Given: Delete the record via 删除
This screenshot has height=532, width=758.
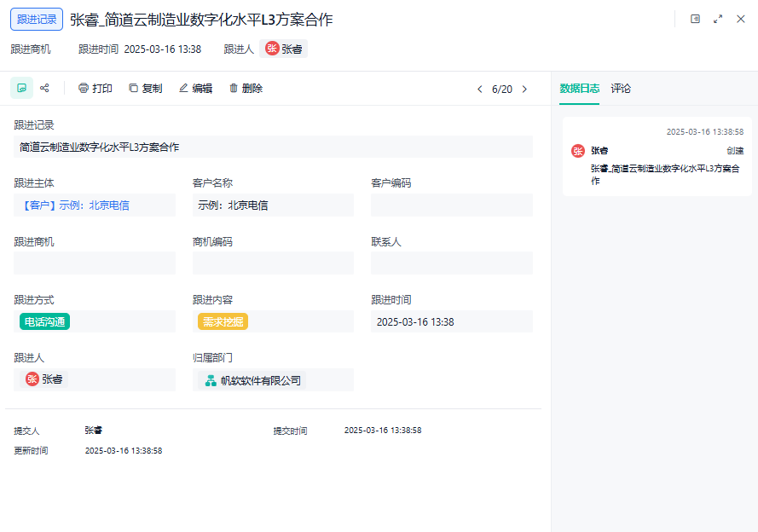Looking at the screenshot, I should [x=246, y=89].
